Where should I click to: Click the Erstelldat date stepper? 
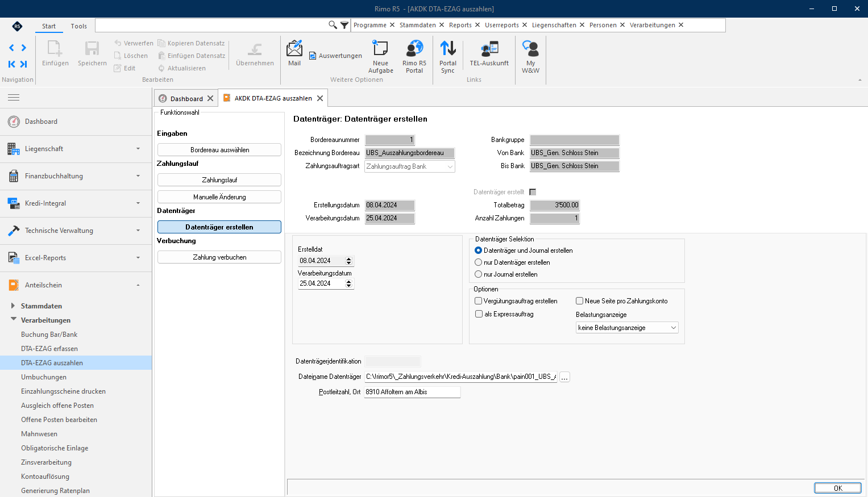[x=349, y=261]
